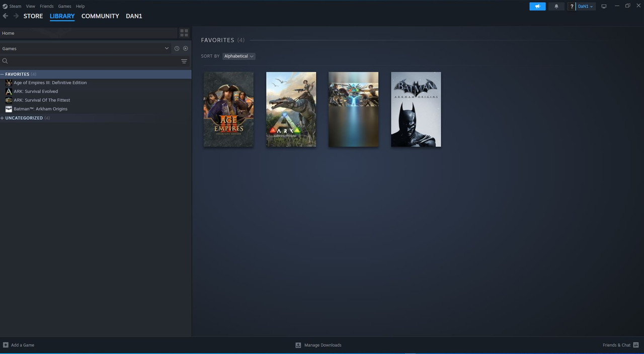Restore down the Steam window
644x354 pixels.
(627, 6)
